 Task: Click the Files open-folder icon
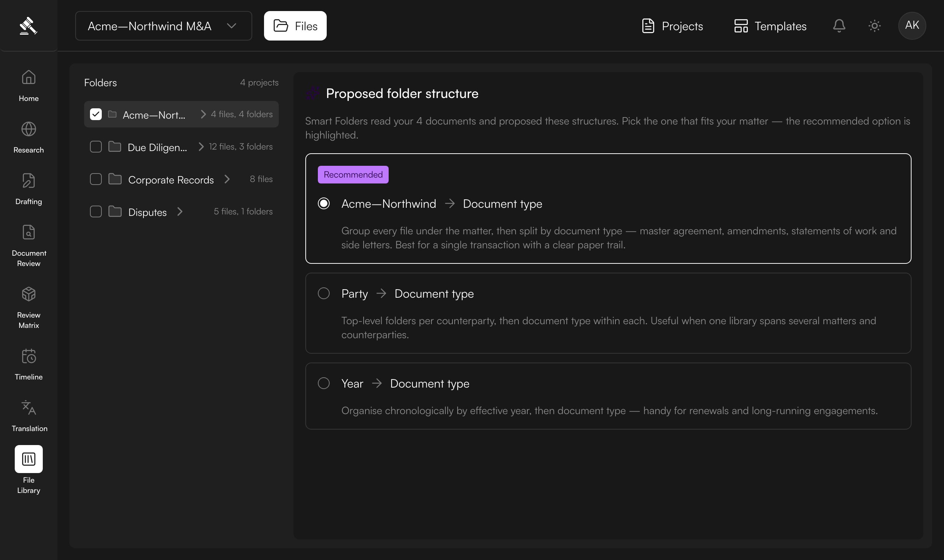(281, 26)
